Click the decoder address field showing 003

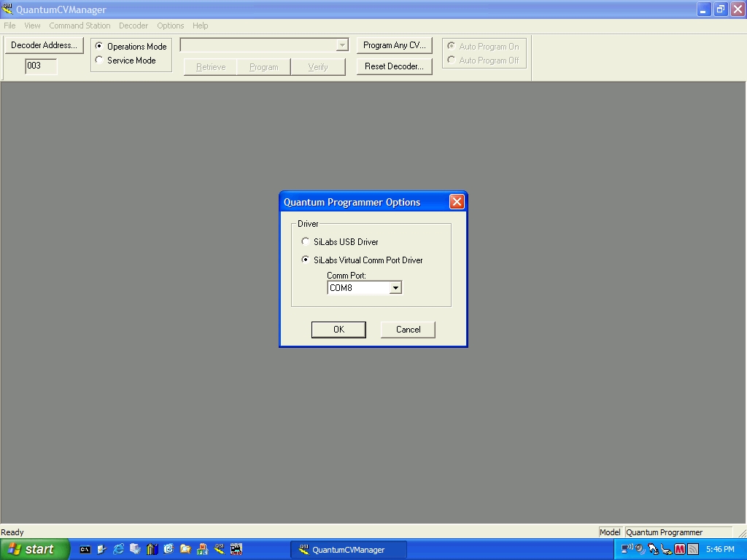click(41, 66)
